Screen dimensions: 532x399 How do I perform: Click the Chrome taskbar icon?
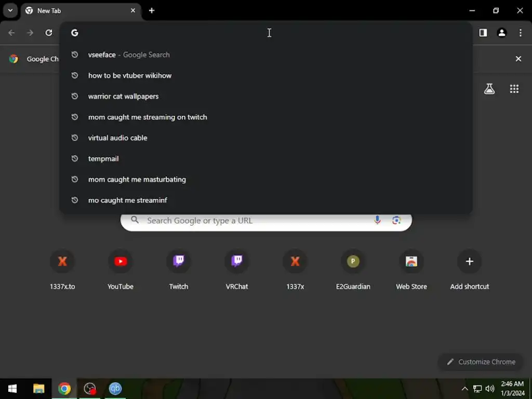(x=64, y=389)
